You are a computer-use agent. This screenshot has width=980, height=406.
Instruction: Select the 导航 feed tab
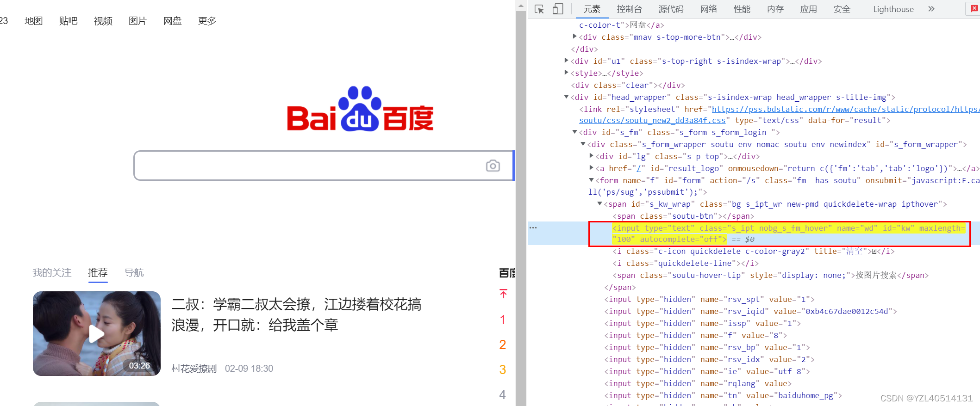click(x=134, y=273)
